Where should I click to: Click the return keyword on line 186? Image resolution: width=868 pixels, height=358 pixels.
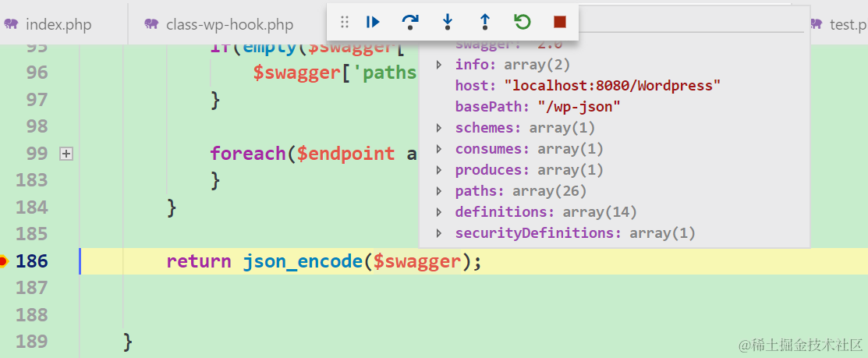pyautogui.click(x=199, y=261)
